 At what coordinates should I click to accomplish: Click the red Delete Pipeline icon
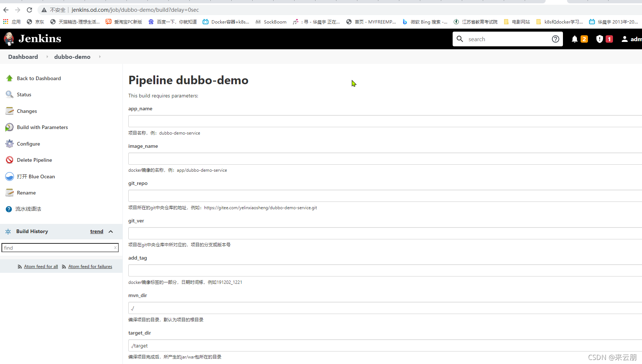pos(10,160)
